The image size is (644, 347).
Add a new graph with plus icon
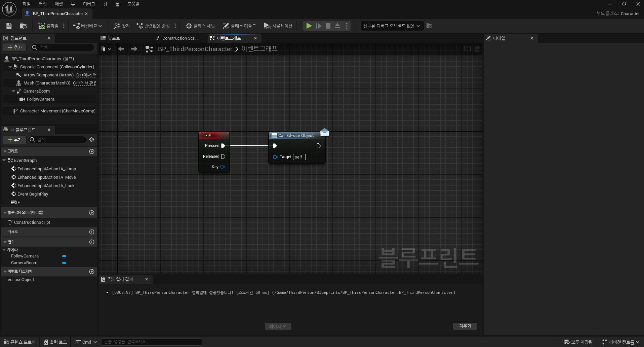click(x=92, y=151)
